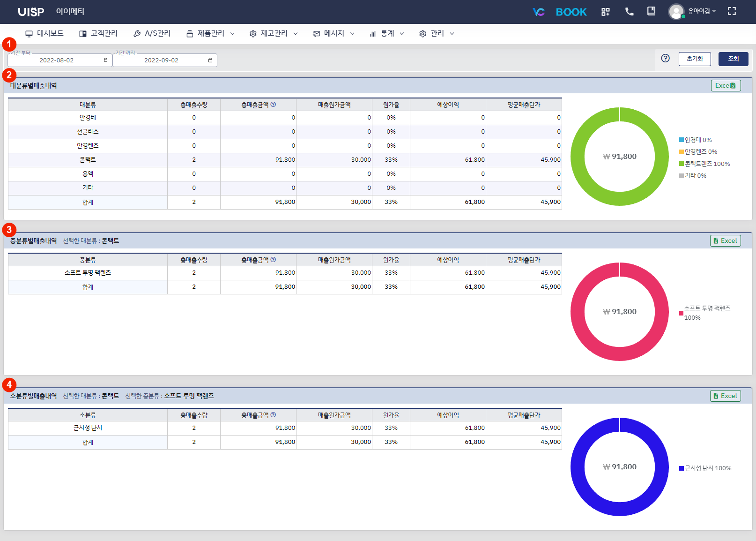Viewport: 756px width, 541px height.
Task: Click the 소프트 투명 팩렌즈 legend swatch
Action: (x=681, y=313)
